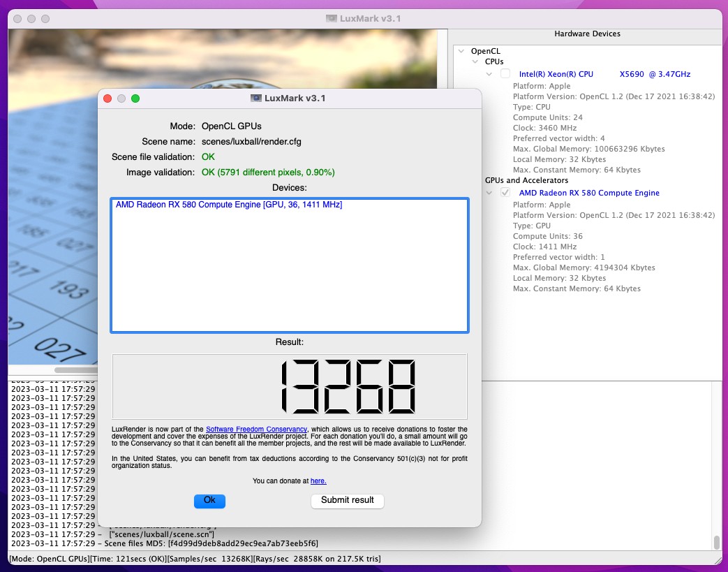728x572 pixels.
Task: Click "[Samples/sec 13268K]" in the status bar
Action: (x=210, y=559)
